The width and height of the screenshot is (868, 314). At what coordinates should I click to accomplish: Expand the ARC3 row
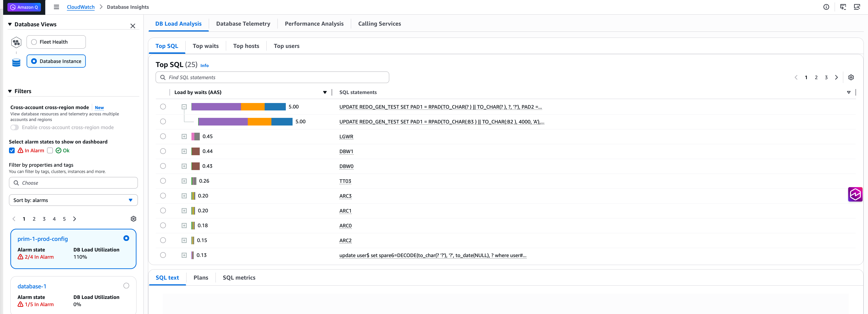pos(184,196)
